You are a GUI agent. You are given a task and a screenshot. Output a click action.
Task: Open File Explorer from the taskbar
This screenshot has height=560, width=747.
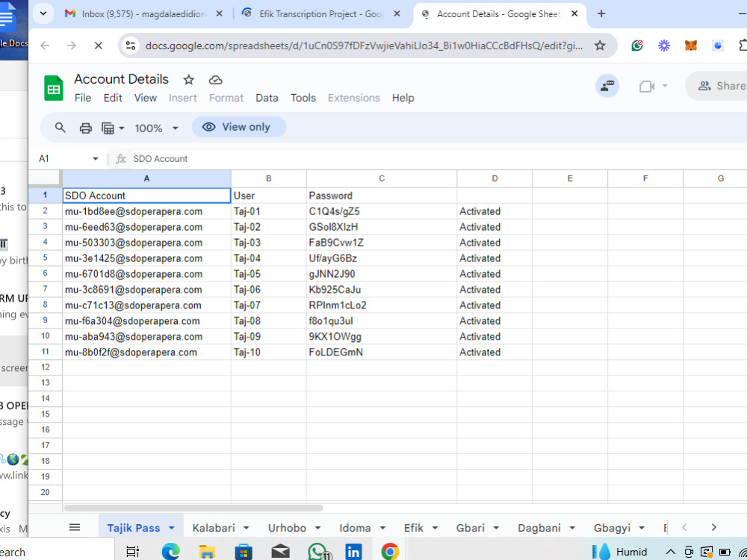click(207, 552)
